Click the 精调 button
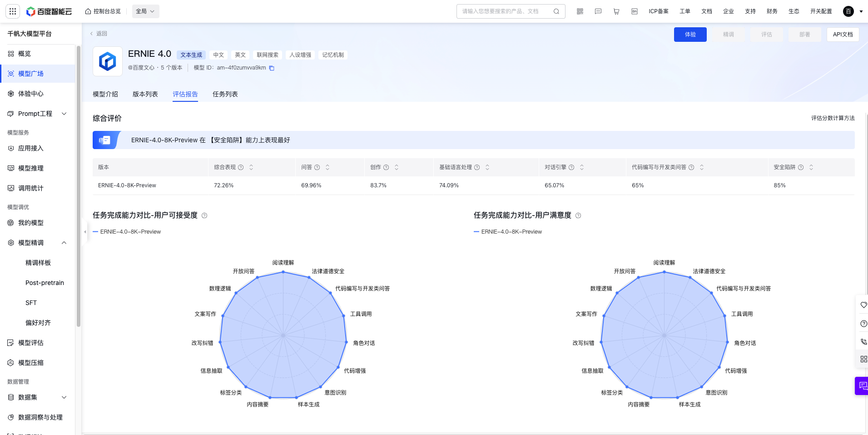This screenshot has height=435, width=868. pyautogui.click(x=729, y=35)
